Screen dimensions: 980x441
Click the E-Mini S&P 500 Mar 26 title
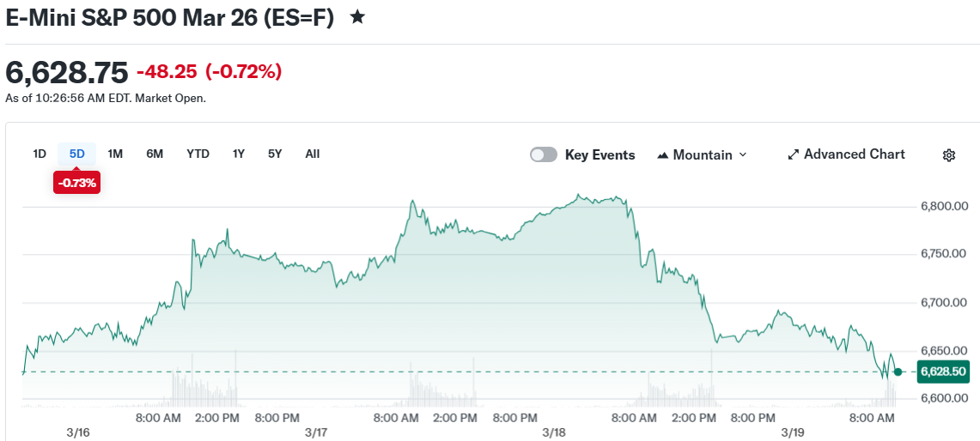pyautogui.click(x=169, y=17)
